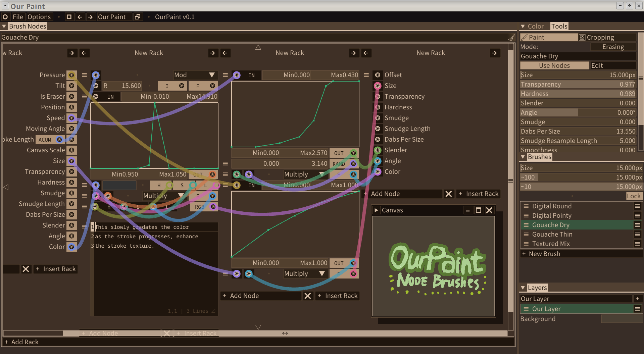Viewport: 644px width, 354px height.
Task: Maximize the Canvas floating panel
Action: click(x=478, y=210)
